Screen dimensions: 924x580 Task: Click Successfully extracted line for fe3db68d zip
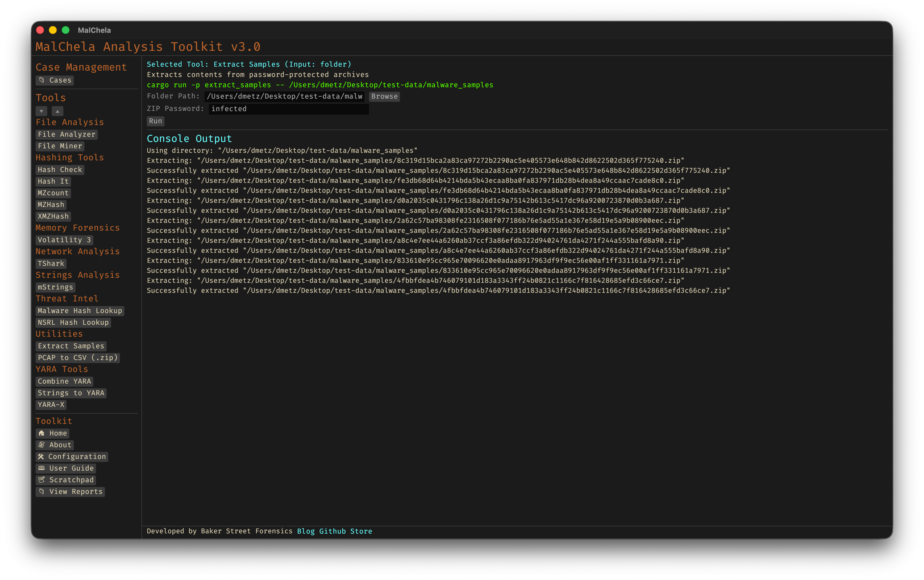pos(438,191)
